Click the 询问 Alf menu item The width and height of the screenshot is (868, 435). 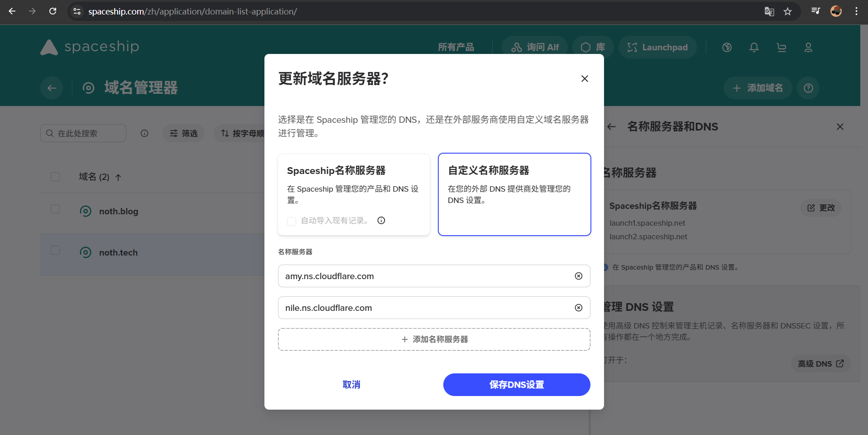tap(534, 47)
